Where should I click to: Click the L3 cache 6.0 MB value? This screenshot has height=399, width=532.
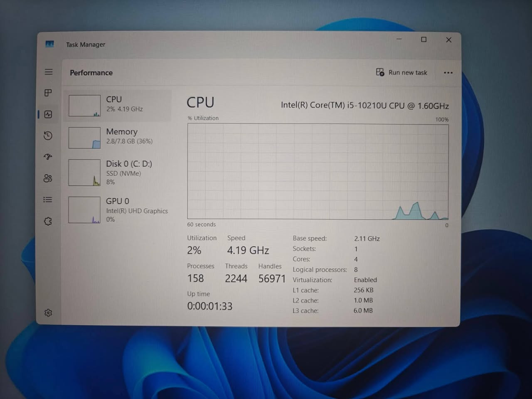(363, 310)
